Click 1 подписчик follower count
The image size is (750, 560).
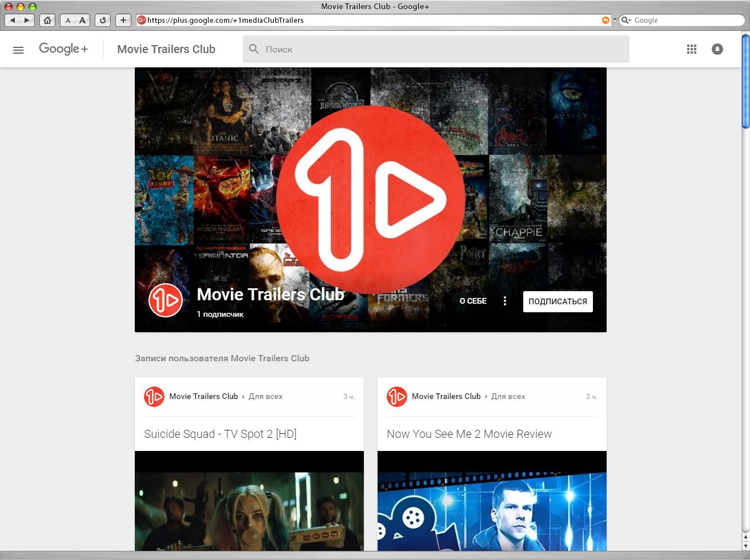(220, 314)
